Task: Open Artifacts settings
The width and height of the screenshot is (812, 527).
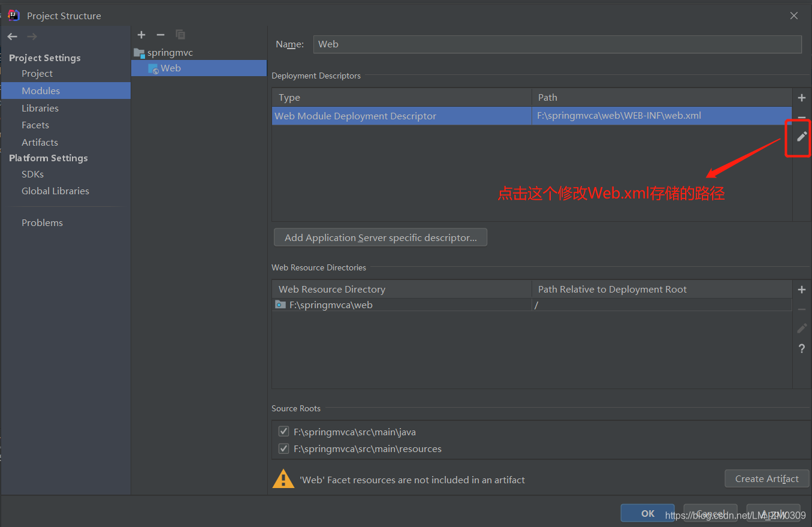Action: pyautogui.click(x=40, y=142)
